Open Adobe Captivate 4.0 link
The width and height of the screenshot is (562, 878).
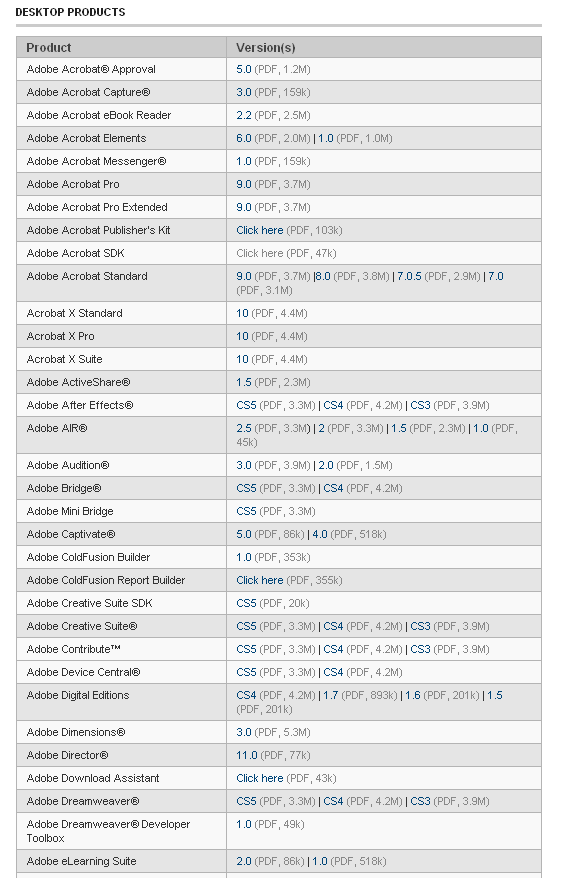click(320, 534)
